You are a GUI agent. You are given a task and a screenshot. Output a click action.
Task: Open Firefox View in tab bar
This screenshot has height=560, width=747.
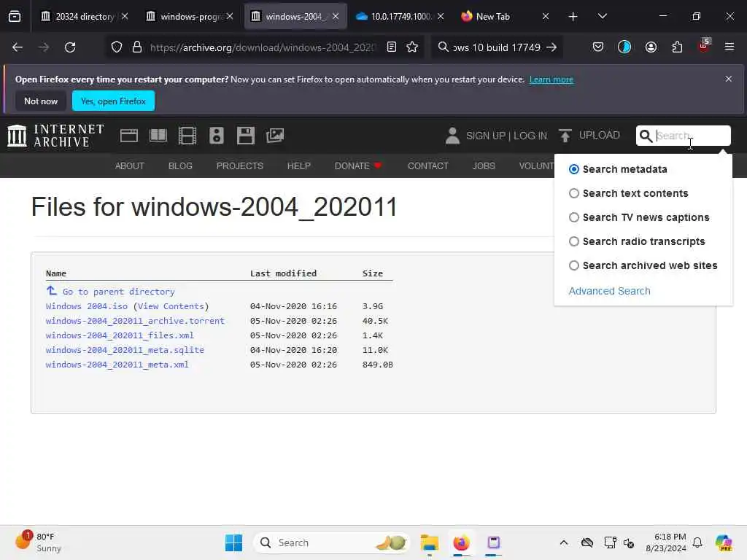[x=15, y=16]
